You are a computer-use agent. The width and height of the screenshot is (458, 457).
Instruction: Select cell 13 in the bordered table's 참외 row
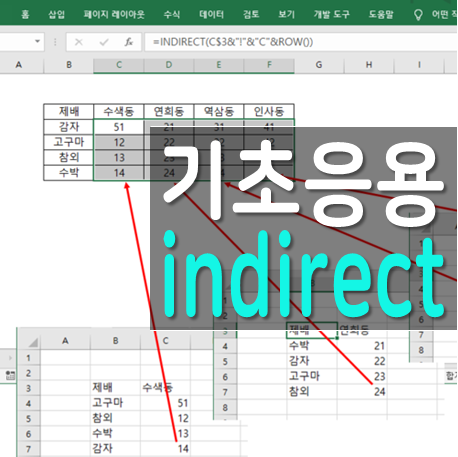[x=119, y=158]
